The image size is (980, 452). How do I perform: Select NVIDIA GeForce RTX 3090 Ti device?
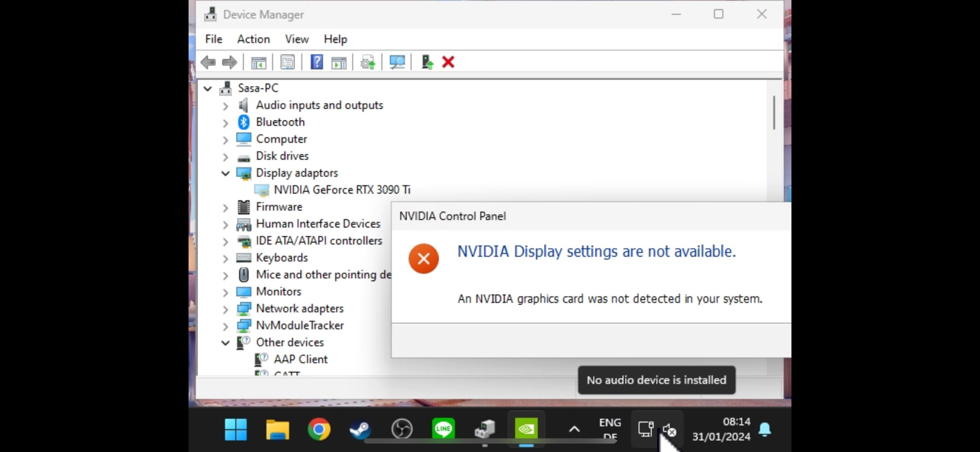coord(342,190)
